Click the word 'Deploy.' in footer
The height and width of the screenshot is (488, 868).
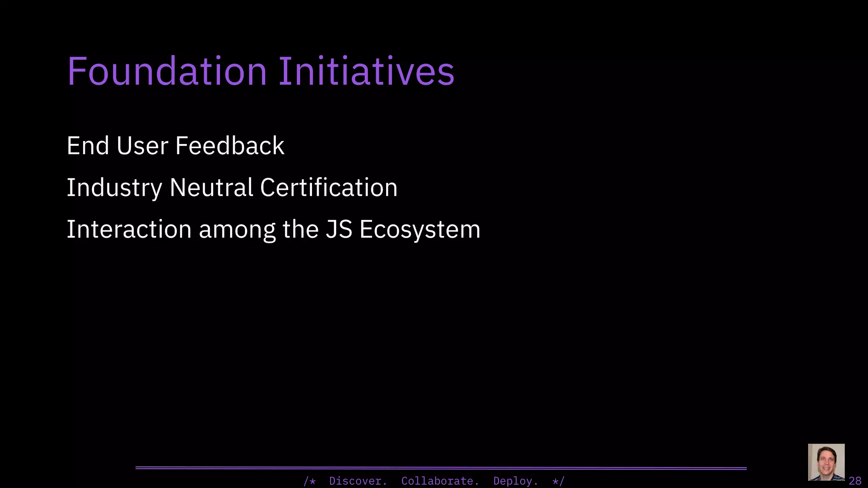(515, 481)
